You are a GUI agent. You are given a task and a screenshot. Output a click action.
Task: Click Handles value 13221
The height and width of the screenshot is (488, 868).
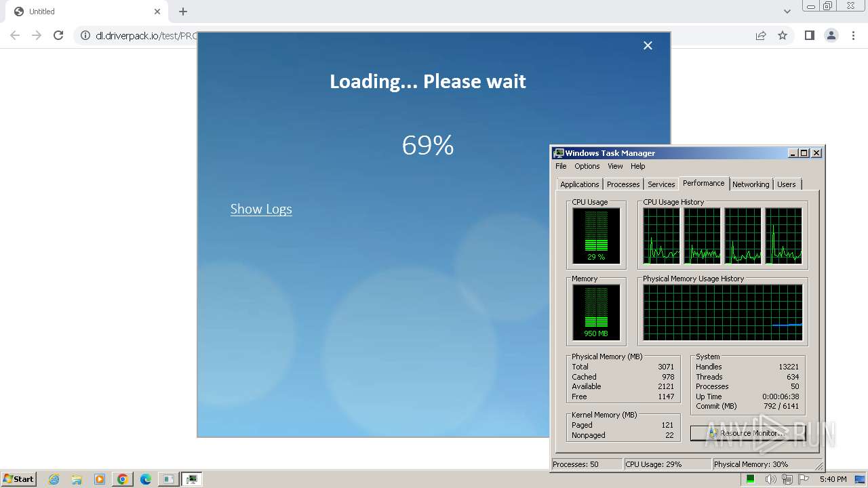(789, 367)
